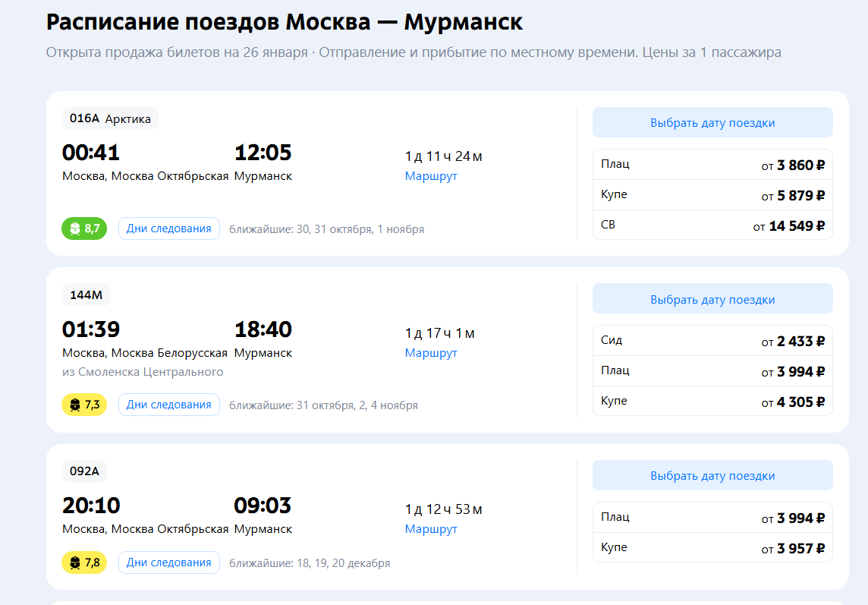Click the 016A Арктика train label
Viewport: 868px width, 605px height.
pos(110,118)
